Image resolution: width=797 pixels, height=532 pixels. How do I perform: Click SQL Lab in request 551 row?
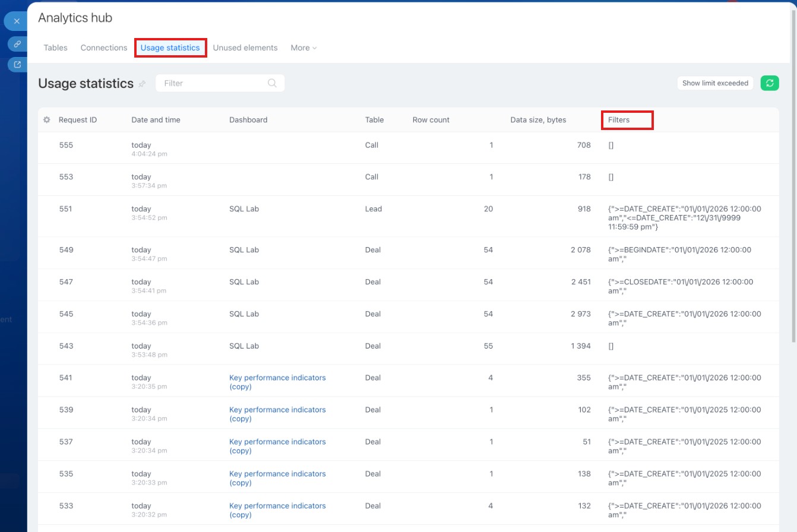[244, 209]
